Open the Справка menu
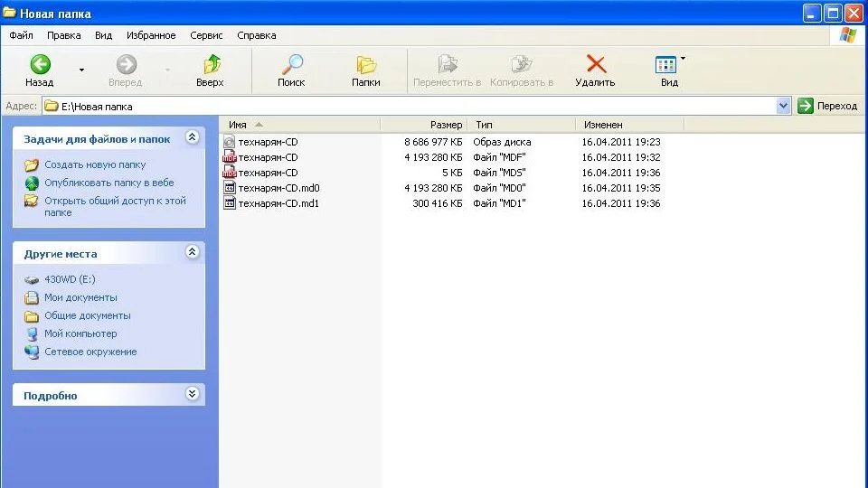This screenshot has height=488, width=868. point(256,35)
